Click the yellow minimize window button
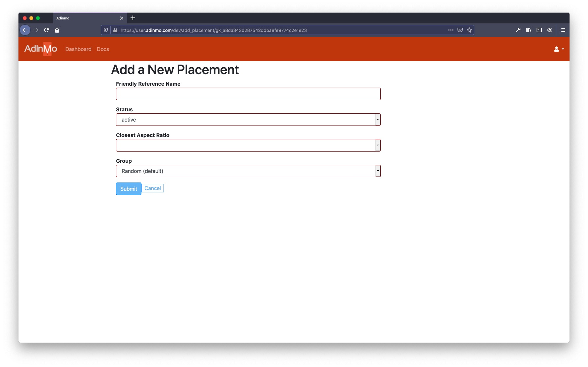This screenshot has height=367, width=588. click(x=31, y=18)
